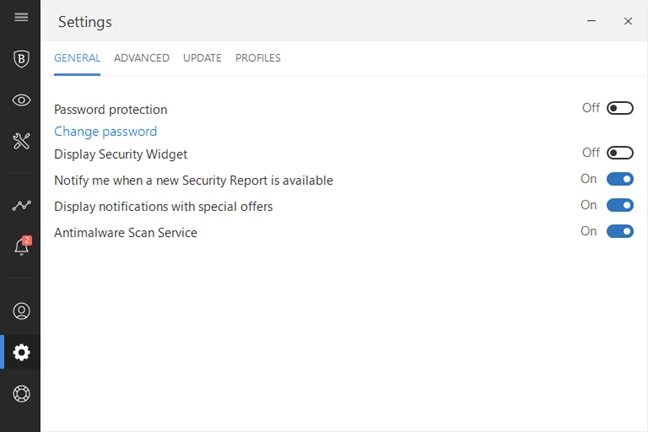
Task: Open the Notifications bell icon
Action: (20, 247)
